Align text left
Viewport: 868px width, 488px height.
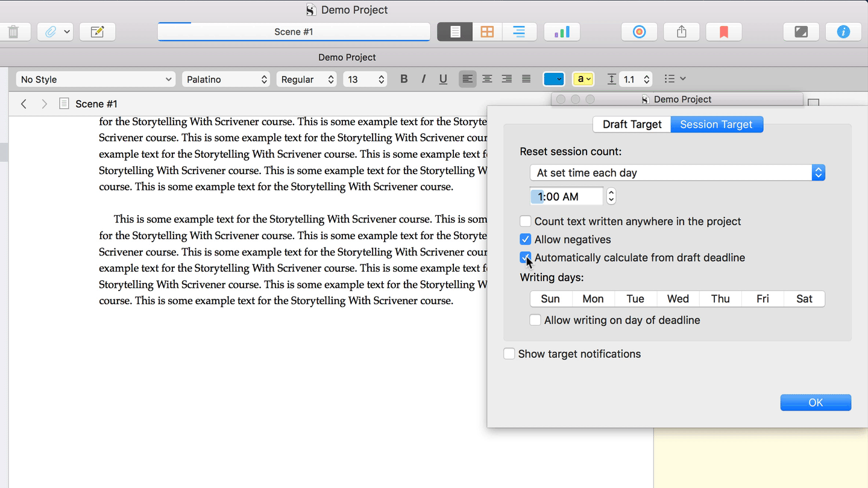(467, 79)
